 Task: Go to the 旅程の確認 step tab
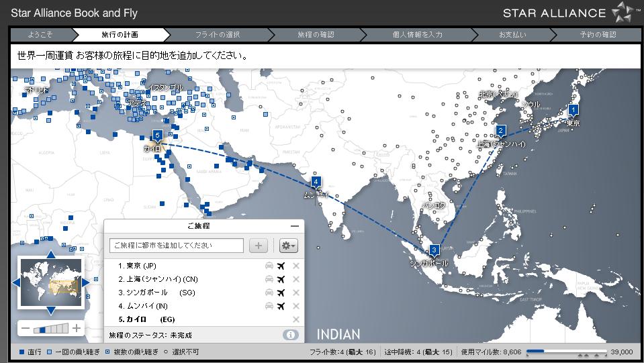tap(316, 35)
